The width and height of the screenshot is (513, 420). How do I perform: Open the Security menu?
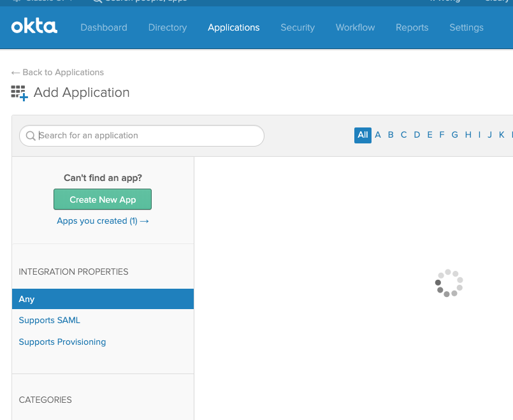[x=298, y=27]
